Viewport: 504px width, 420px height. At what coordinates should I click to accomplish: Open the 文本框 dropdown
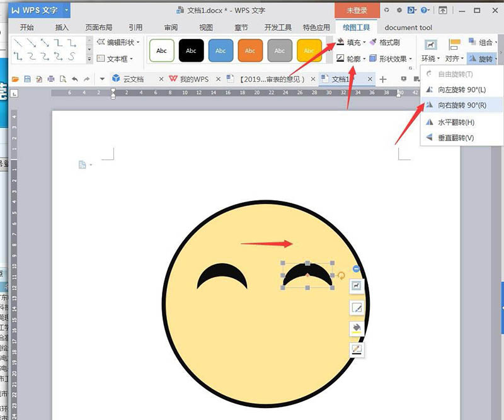coord(115,59)
